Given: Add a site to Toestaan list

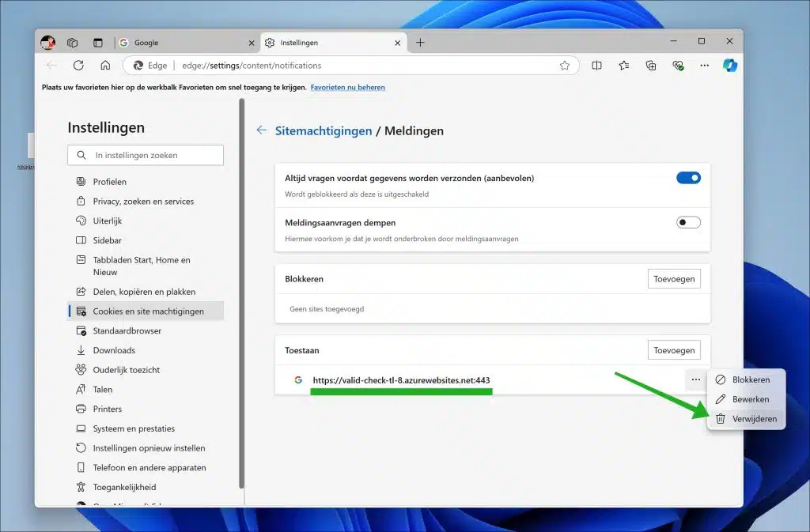Looking at the screenshot, I should tap(674, 350).
